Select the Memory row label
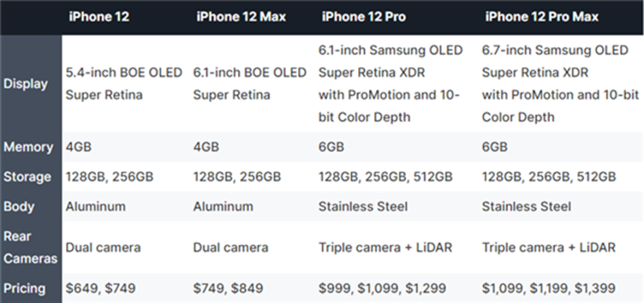644x303 pixels. (28, 147)
